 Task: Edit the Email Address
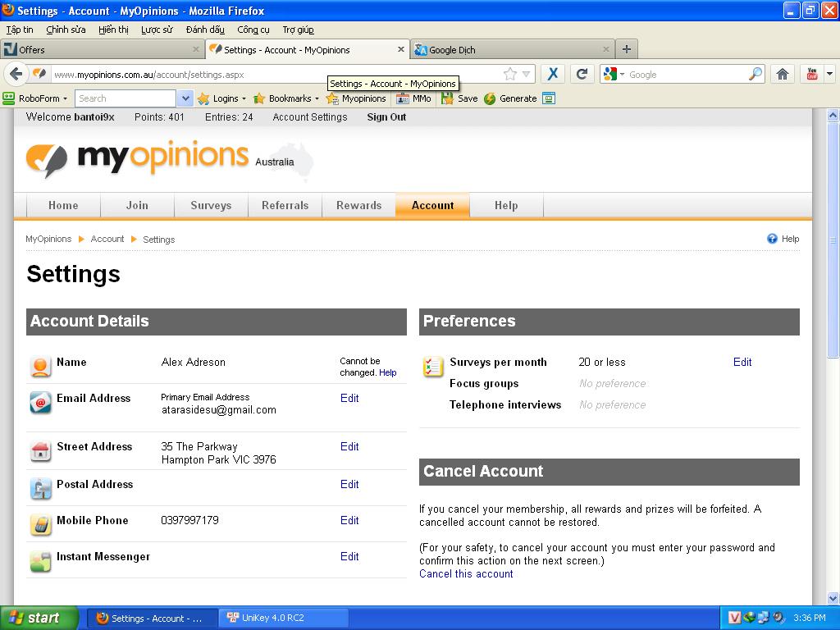click(349, 398)
